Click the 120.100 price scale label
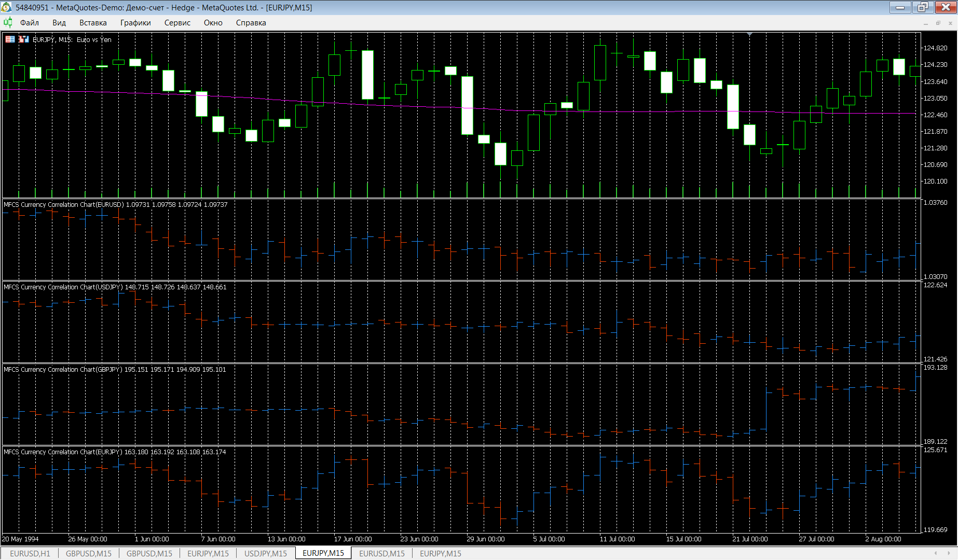The width and height of the screenshot is (958, 560). pos(935,181)
